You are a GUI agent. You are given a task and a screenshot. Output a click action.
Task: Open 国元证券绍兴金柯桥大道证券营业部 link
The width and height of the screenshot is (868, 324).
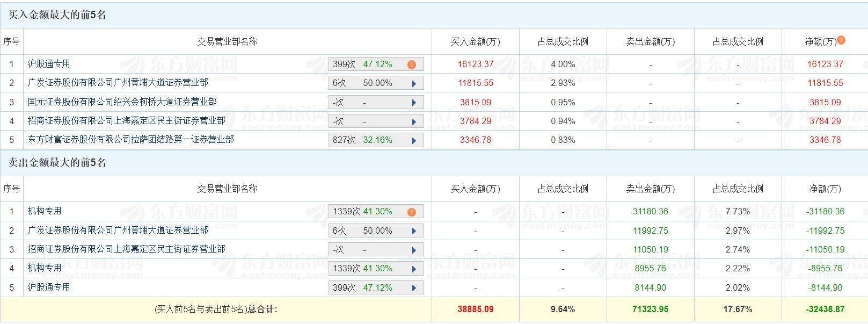[x=122, y=102]
